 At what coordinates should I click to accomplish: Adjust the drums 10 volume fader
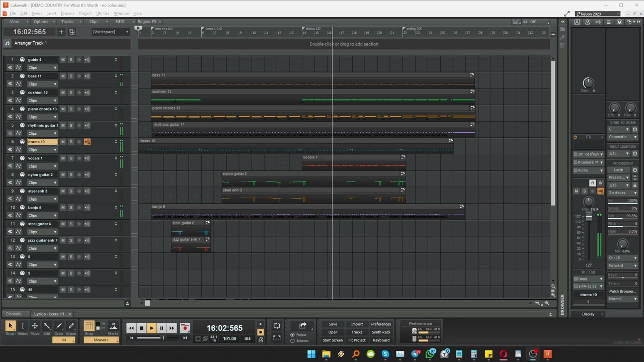589,217
